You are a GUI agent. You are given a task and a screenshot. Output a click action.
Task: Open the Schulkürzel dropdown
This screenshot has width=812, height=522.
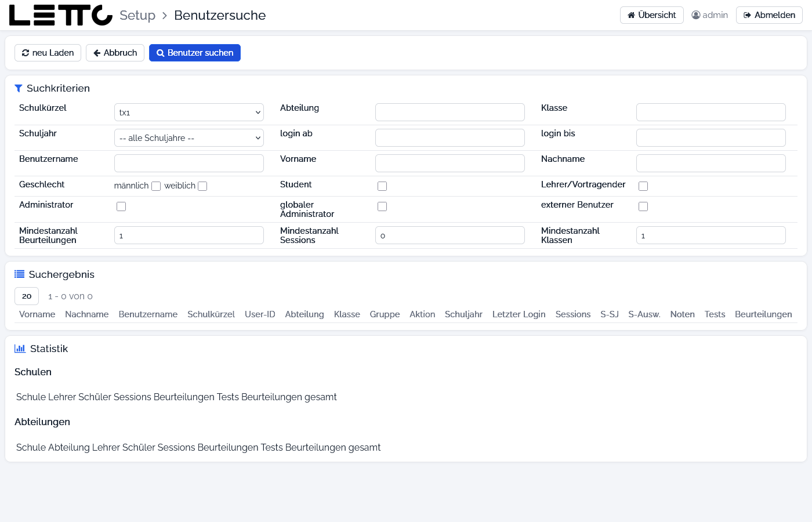tap(189, 113)
